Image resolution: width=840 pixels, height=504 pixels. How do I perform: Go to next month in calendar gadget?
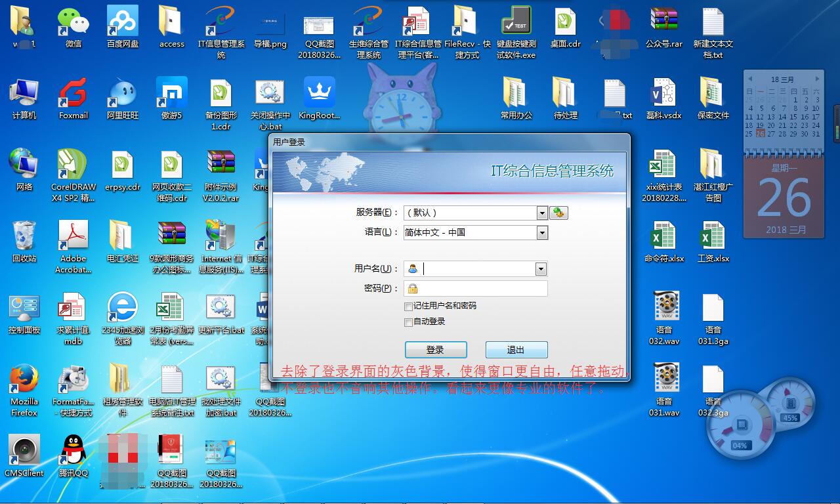click(x=816, y=79)
